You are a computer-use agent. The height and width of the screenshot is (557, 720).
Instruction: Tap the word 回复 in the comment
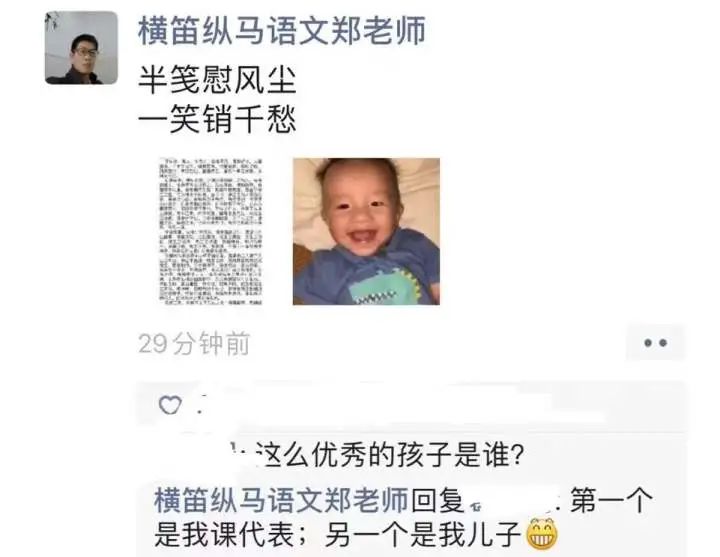click(x=437, y=500)
